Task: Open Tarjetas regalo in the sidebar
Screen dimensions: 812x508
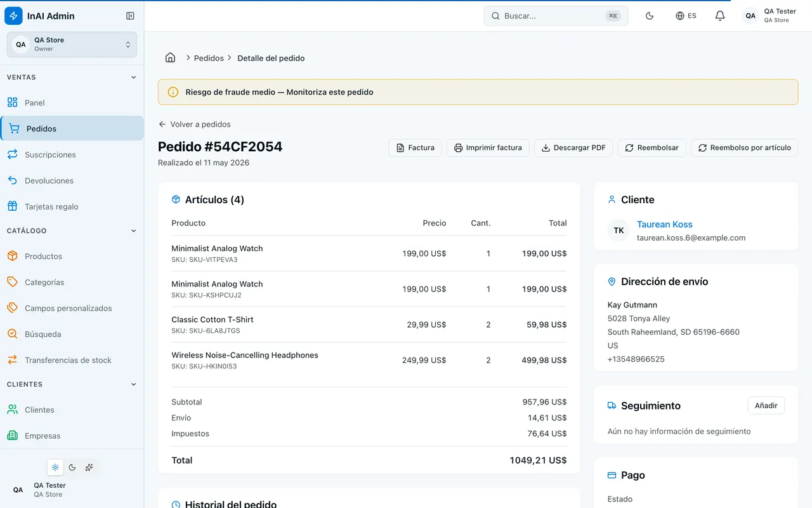Action: pos(72,207)
